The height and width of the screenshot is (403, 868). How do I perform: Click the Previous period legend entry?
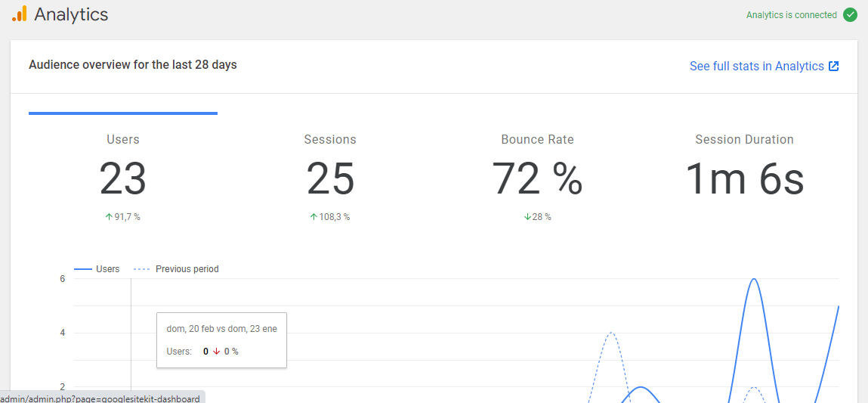[x=176, y=269]
